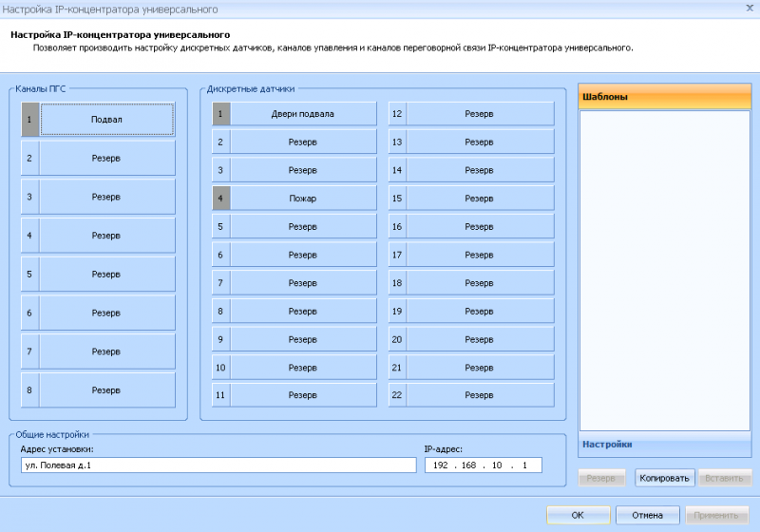
Task: Toggle number 4 box beside Пожар sensor
Action: click(220, 199)
